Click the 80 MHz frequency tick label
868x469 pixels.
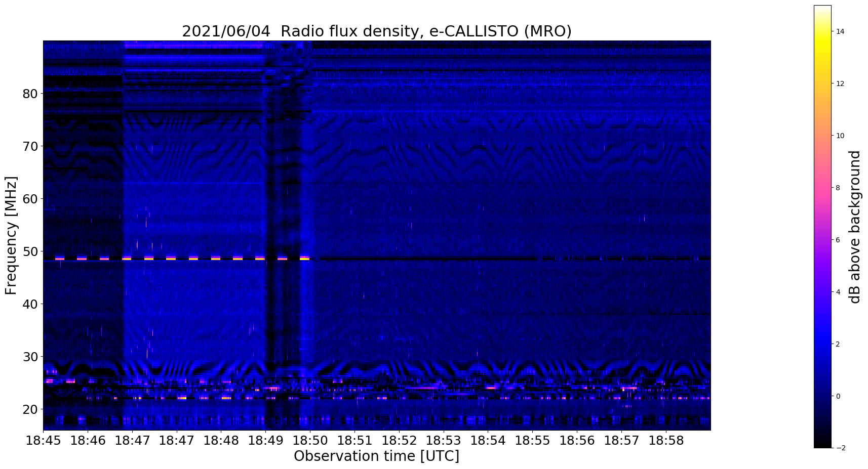(31, 94)
